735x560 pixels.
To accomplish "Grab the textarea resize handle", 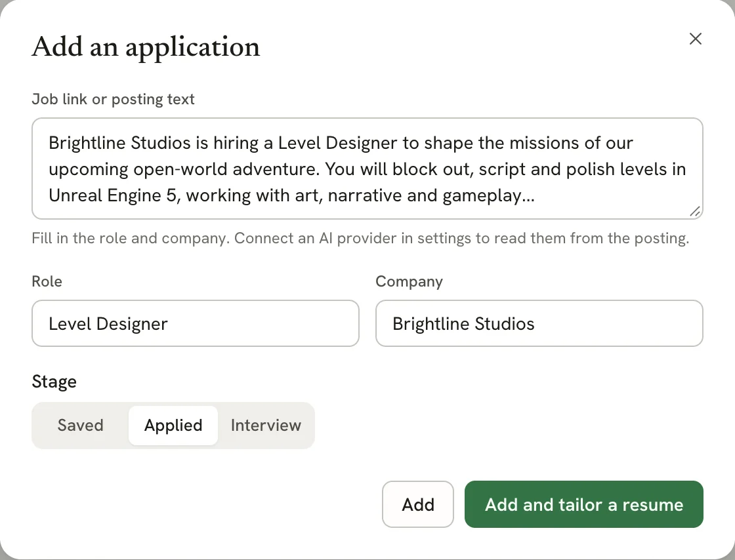I will coord(695,211).
